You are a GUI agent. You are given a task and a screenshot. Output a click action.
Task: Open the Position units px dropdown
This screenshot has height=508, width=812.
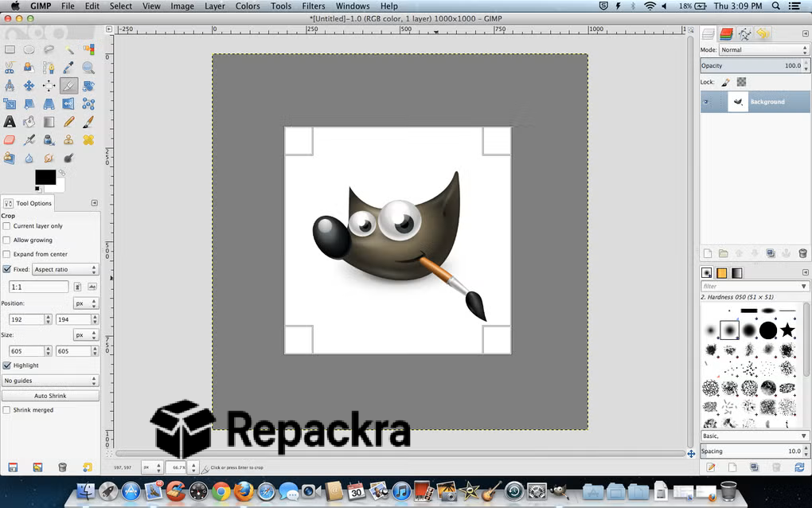(85, 303)
